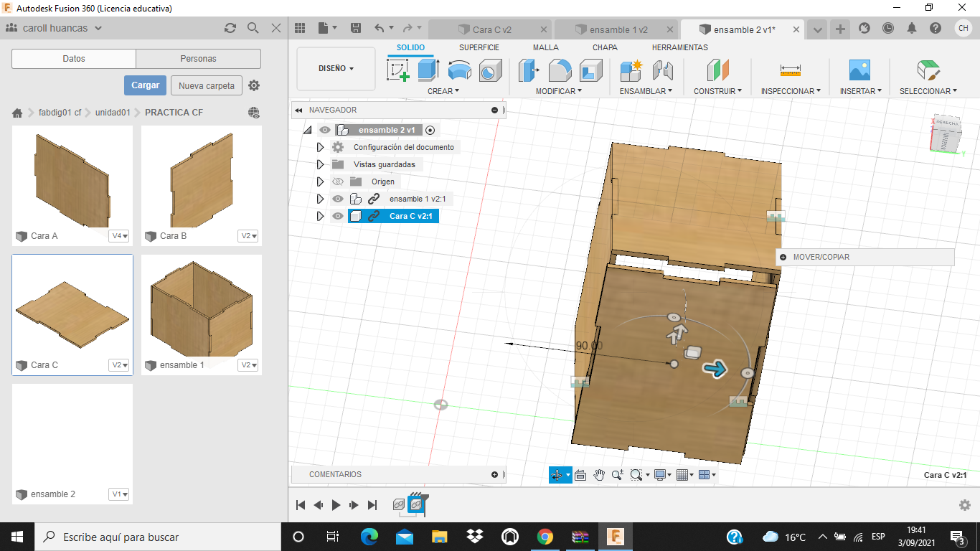Open the CREAR dropdown menu
Viewport: 980px width, 551px height.
pos(443,91)
